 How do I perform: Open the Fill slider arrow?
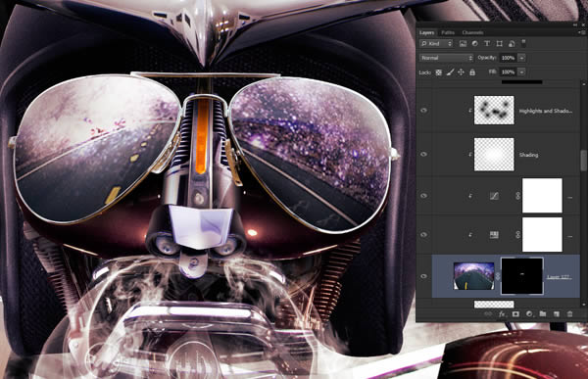521,71
